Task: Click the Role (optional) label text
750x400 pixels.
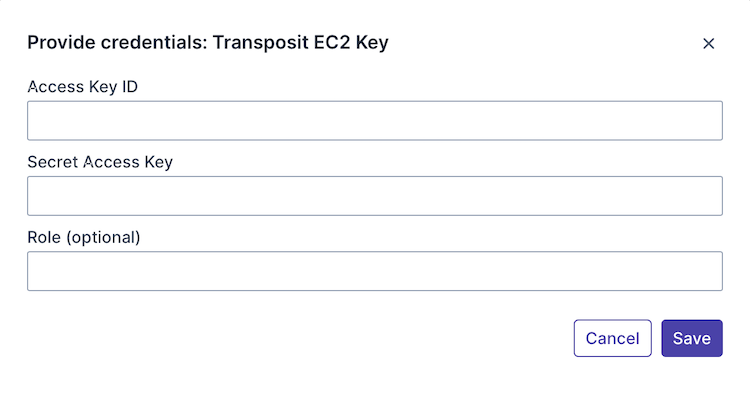Action: pyautogui.click(x=84, y=237)
